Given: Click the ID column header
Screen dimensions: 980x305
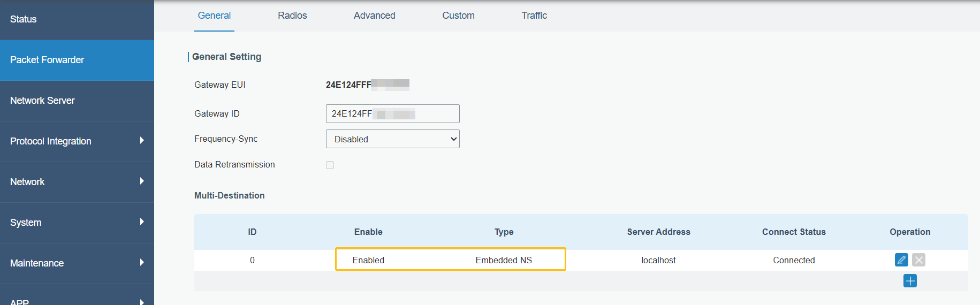Looking at the screenshot, I should pyautogui.click(x=252, y=232).
